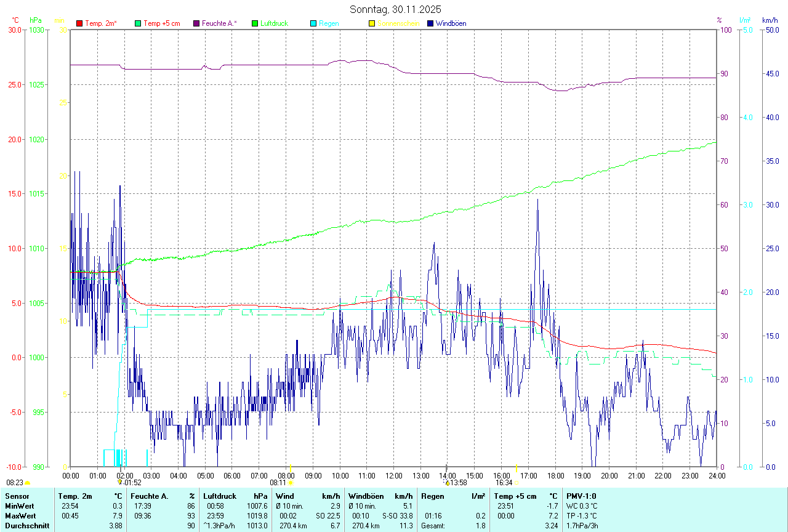The width and height of the screenshot is (788, 532).
Task: Click the sunrise marker beside 08:11
Action: [291, 483]
